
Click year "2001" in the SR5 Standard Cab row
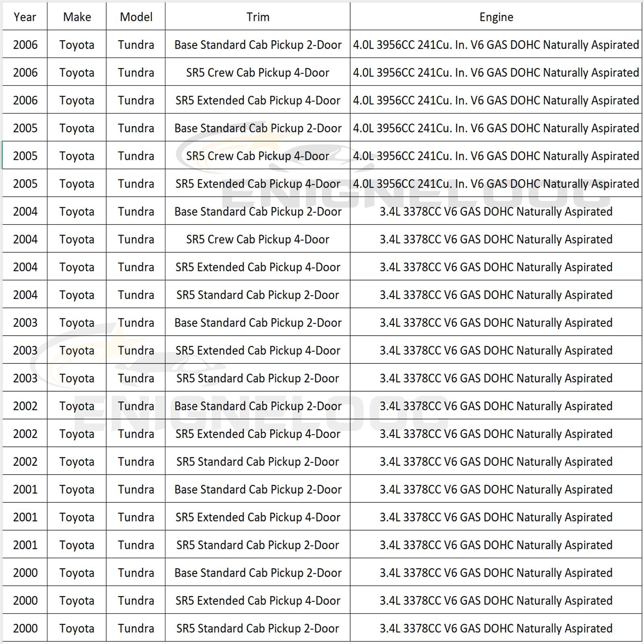tap(25, 544)
